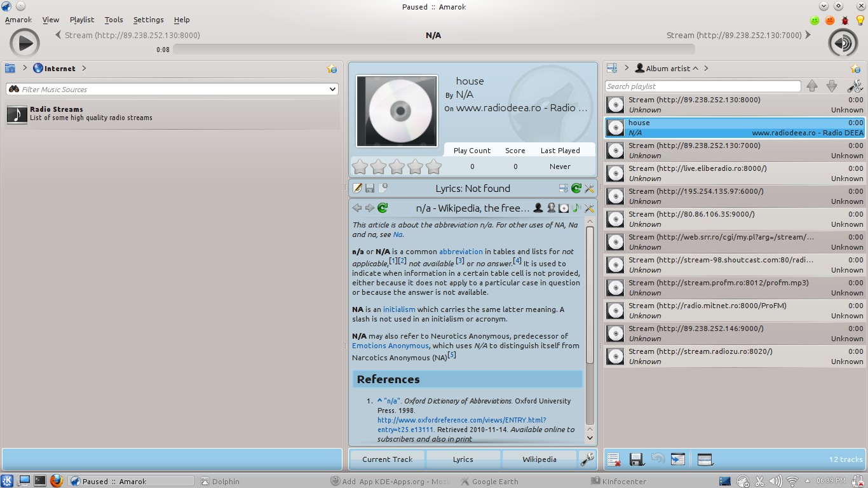Click the Internet breadcrumb
Image resolution: width=868 pixels, height=488 pixels.
(54, 68)
